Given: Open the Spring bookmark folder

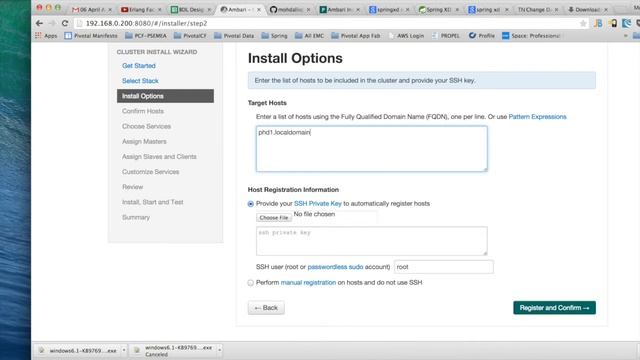Looking at the screenshot, I should [x=274, y=36].
